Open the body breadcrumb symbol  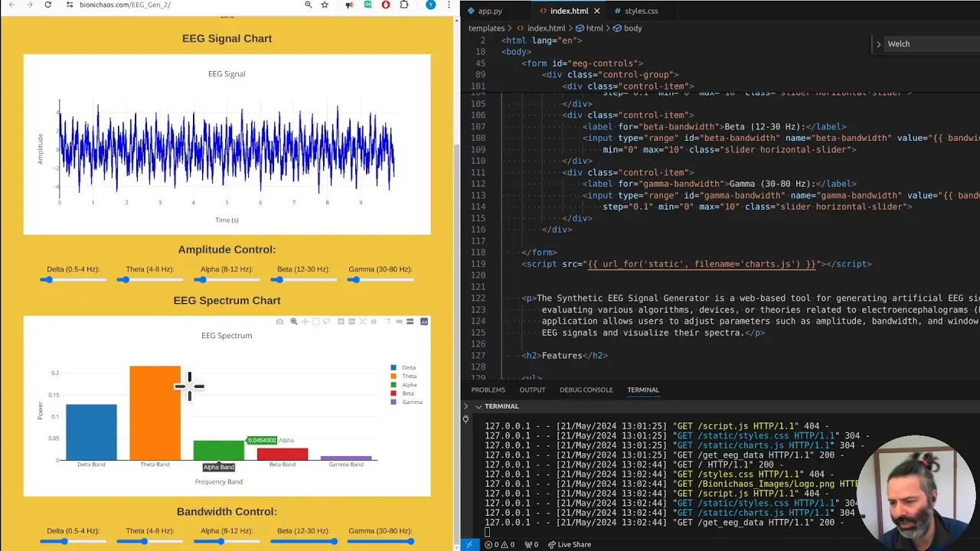point(627,28)
